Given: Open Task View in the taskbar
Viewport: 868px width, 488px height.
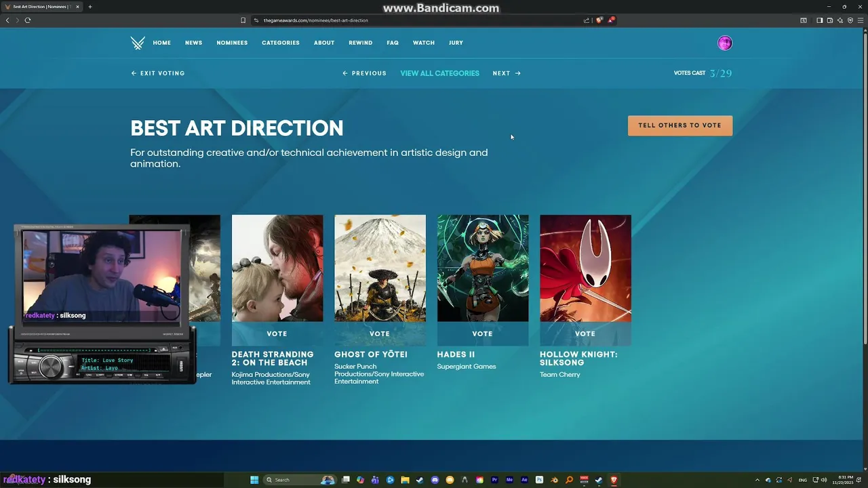Looking at the screenshot, I should coord(346,480).
